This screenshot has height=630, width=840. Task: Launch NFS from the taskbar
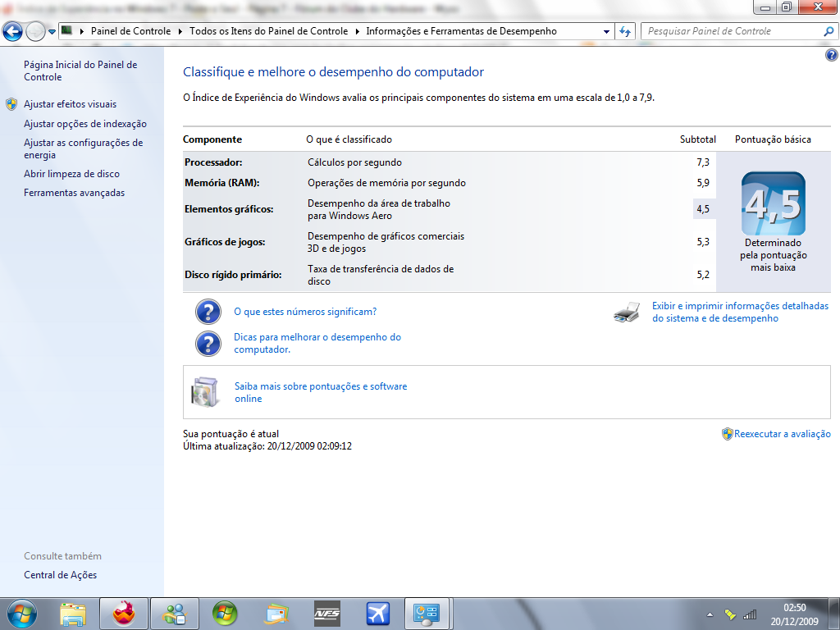pyautogui.click(x=326, y=614)
